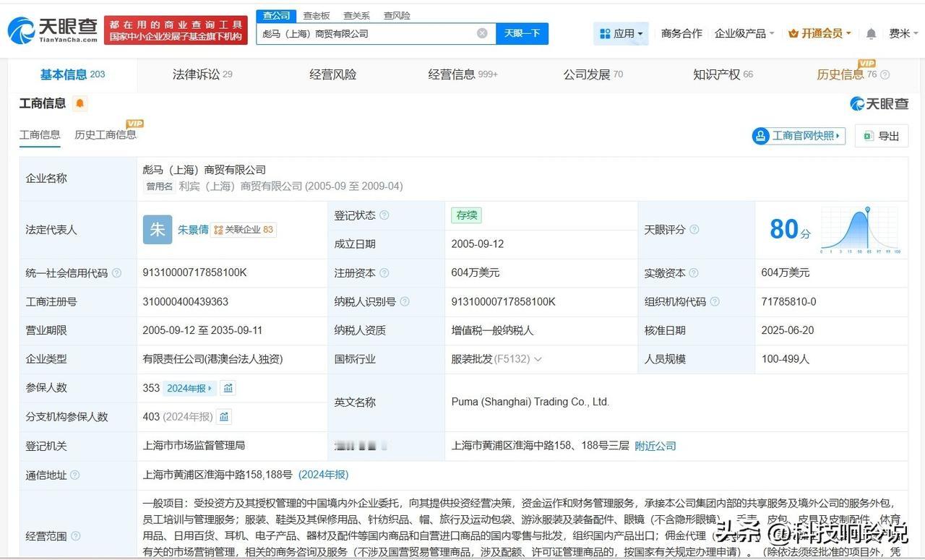
Task: Click the 登记机关 value 上海市市场监督管理局
Action: pos(194,446)
